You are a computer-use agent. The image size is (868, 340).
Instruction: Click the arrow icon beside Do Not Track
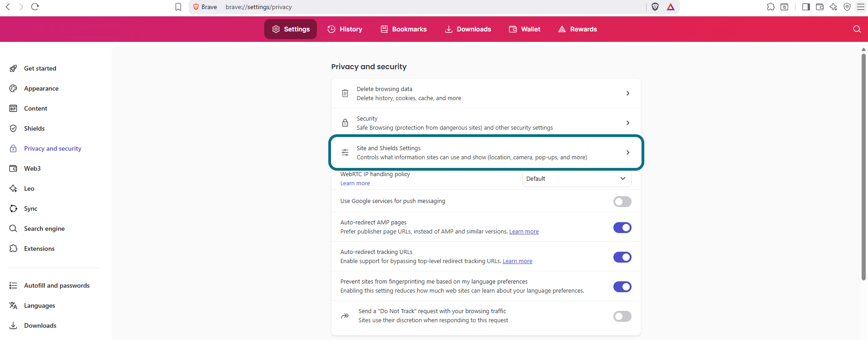(x=345, y=316)
